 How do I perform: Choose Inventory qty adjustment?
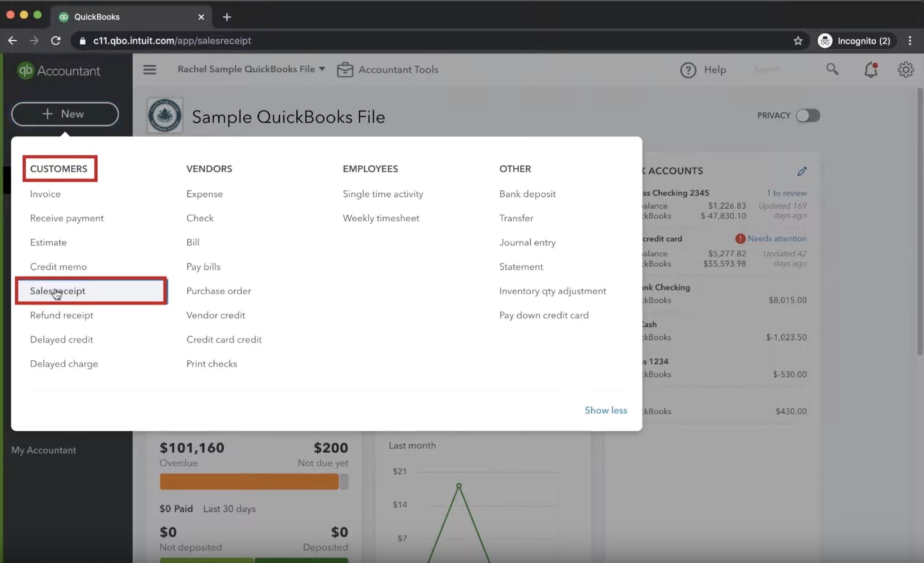click(553, 291)
